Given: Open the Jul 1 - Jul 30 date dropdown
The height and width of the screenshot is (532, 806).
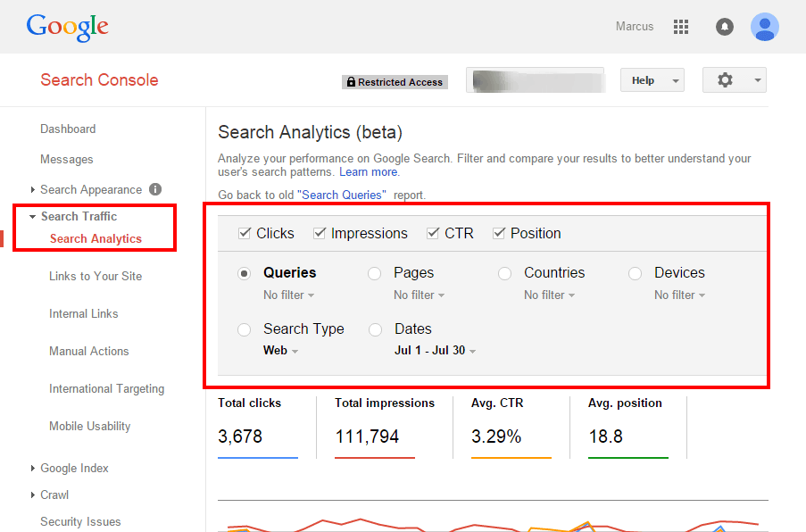Looking at the screenshot, I should tap(435, 351).
